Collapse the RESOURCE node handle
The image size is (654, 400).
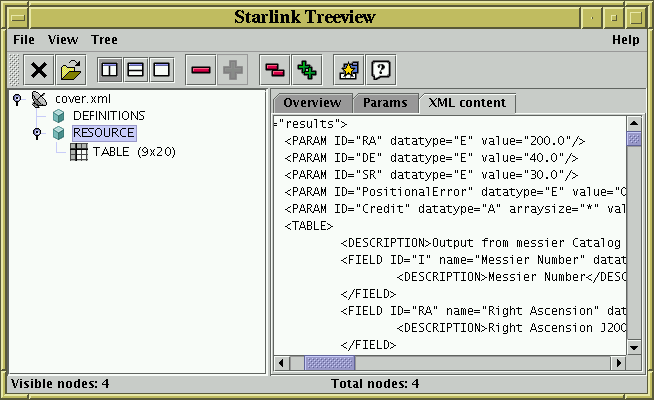(37, 133)
